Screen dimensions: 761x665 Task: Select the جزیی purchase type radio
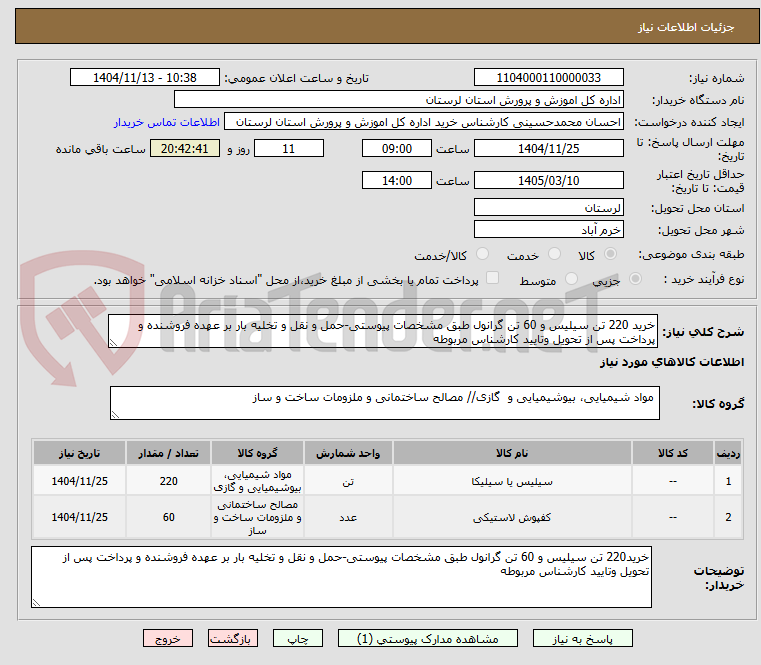click(x=635, y=279)
